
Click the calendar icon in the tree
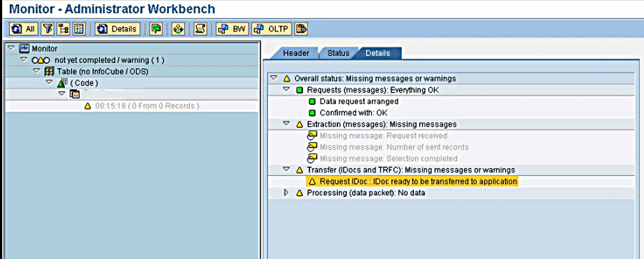coord(75,95)
